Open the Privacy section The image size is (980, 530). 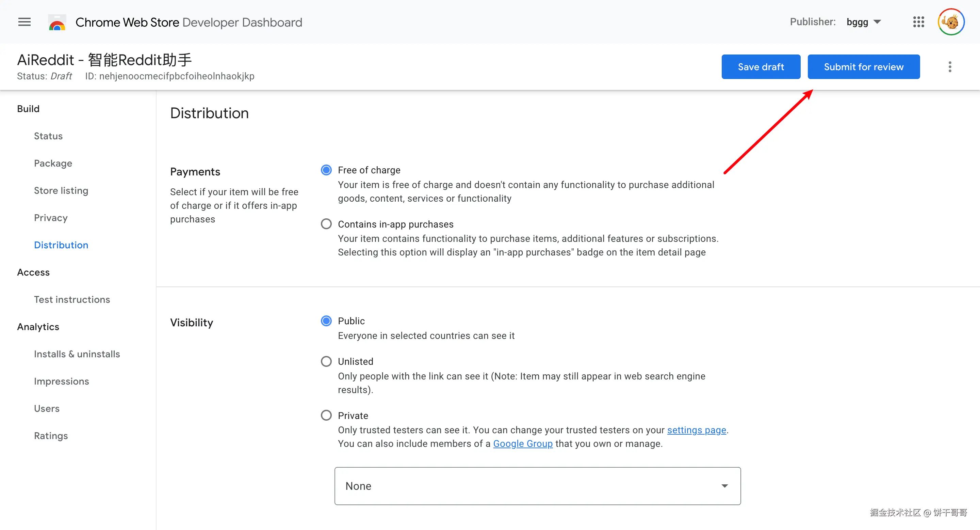51,218
